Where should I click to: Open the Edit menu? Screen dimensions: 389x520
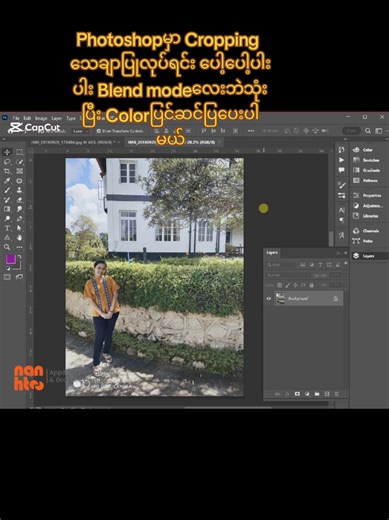coord(27,118)
